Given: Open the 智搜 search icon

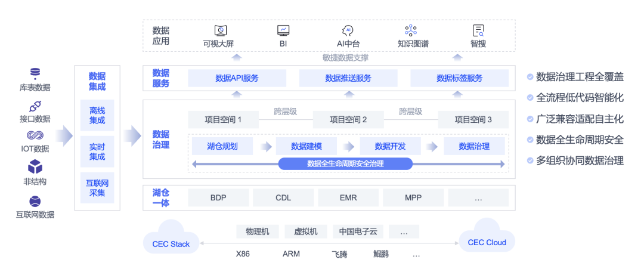Looking at the screenshot, I should point(478,30).
